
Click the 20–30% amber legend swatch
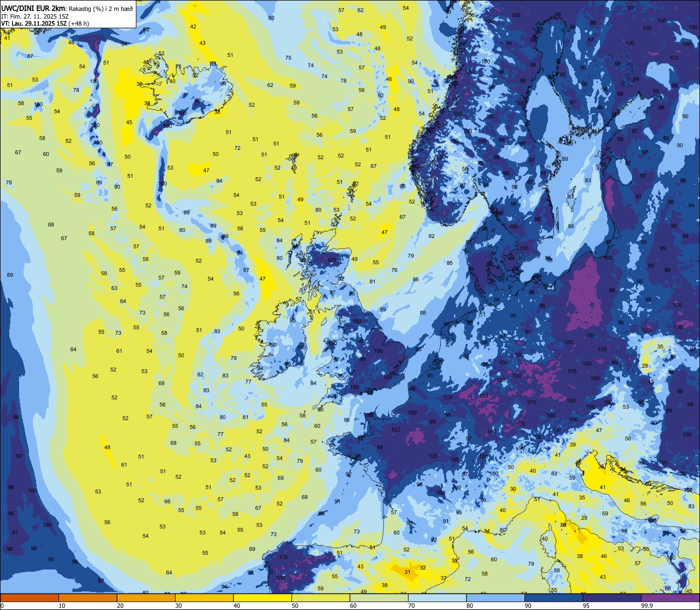(x=146, y=597)
